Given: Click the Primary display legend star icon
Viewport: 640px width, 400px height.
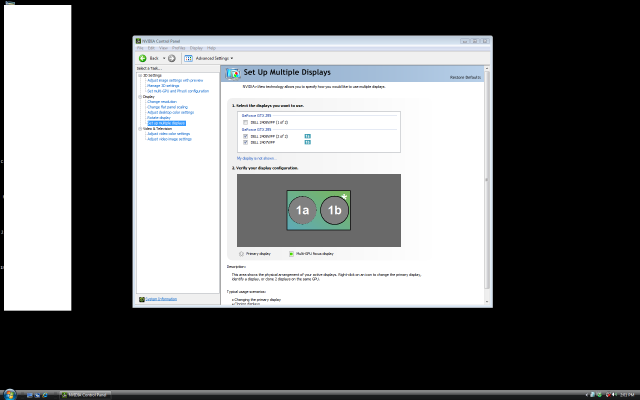Looking at the screenshot, I should (241, 253).
